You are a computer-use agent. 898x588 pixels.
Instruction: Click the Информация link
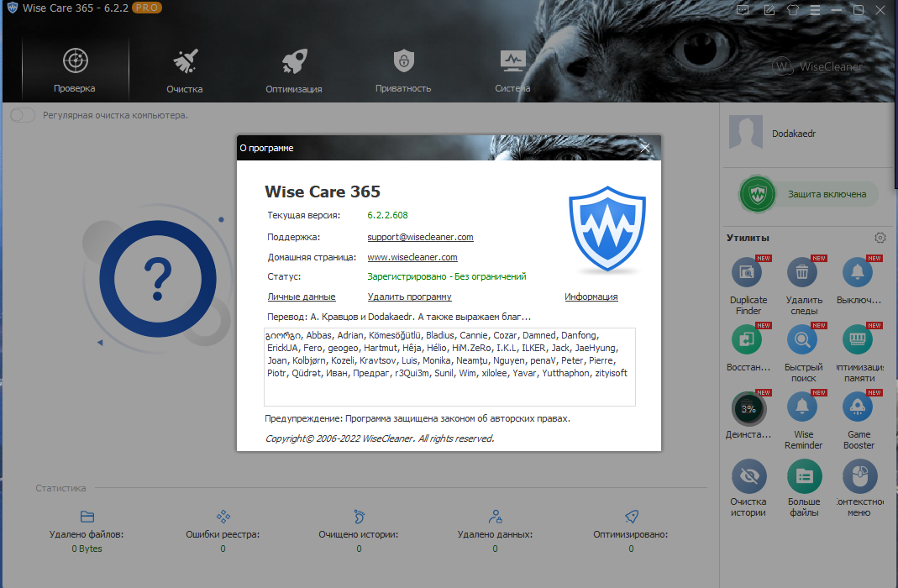click(591, 297)
